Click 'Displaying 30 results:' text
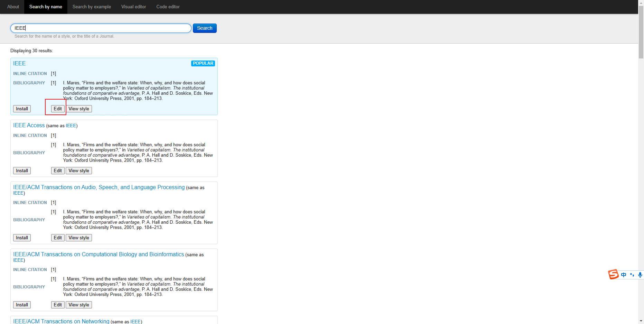This screenshot has width=644, height=324. pos(31,50)
